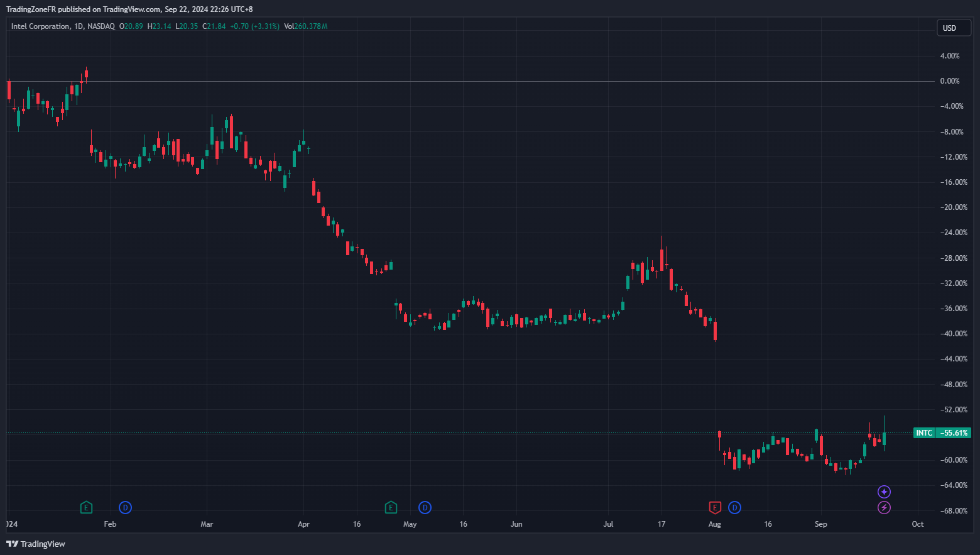Click the purple star event icon
The image size is (980, 555).
884,492
